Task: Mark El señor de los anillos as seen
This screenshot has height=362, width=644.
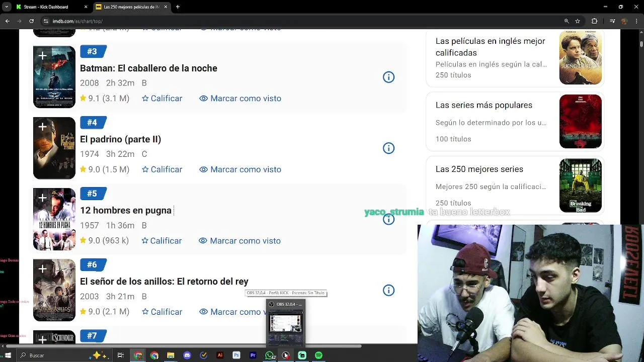Action: pos(232,312)
